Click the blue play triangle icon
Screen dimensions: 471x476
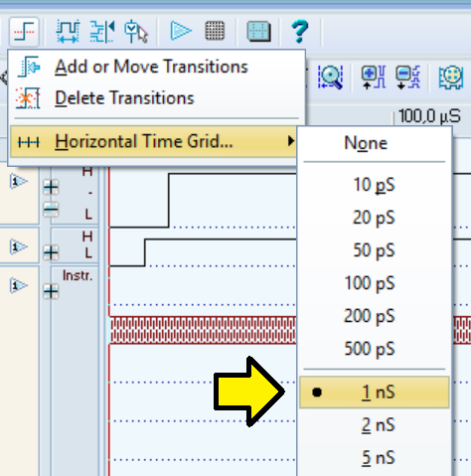click(181, 31)
